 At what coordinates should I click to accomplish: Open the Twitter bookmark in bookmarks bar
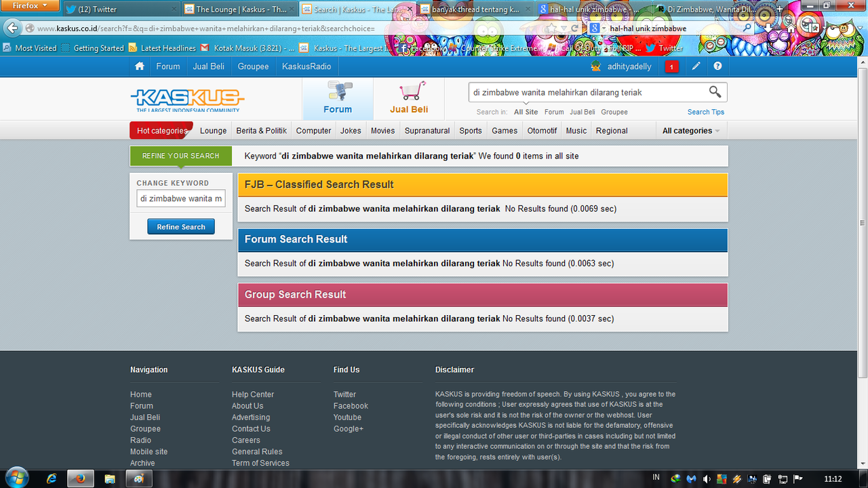[x=664, y=48]
